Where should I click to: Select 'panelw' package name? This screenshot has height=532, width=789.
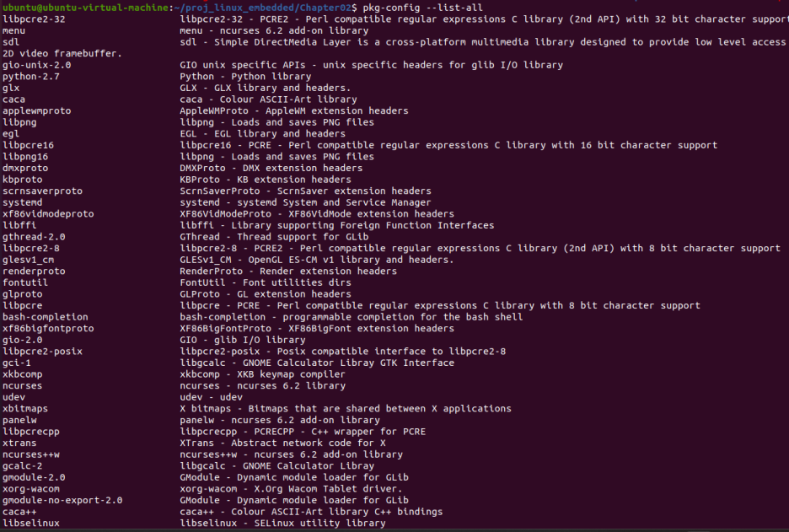pos(19,420)
